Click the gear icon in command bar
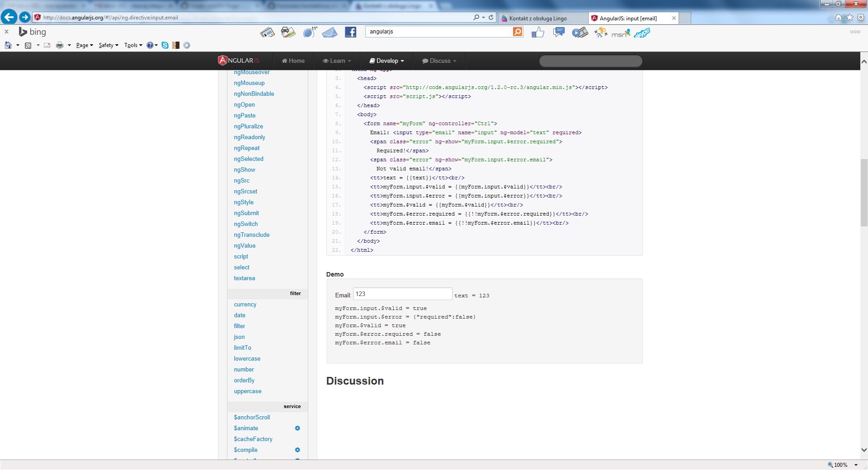The height and width of the screenshot is (470, 868). (x=187, y=45)
